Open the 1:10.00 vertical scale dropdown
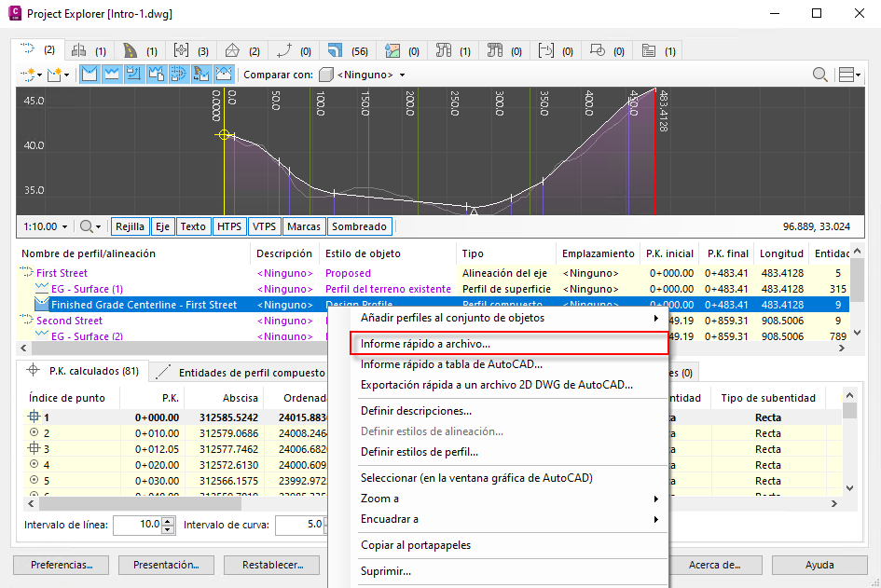Image resolution: width=881 pixels, height=588 pixels. pos(45,226)
